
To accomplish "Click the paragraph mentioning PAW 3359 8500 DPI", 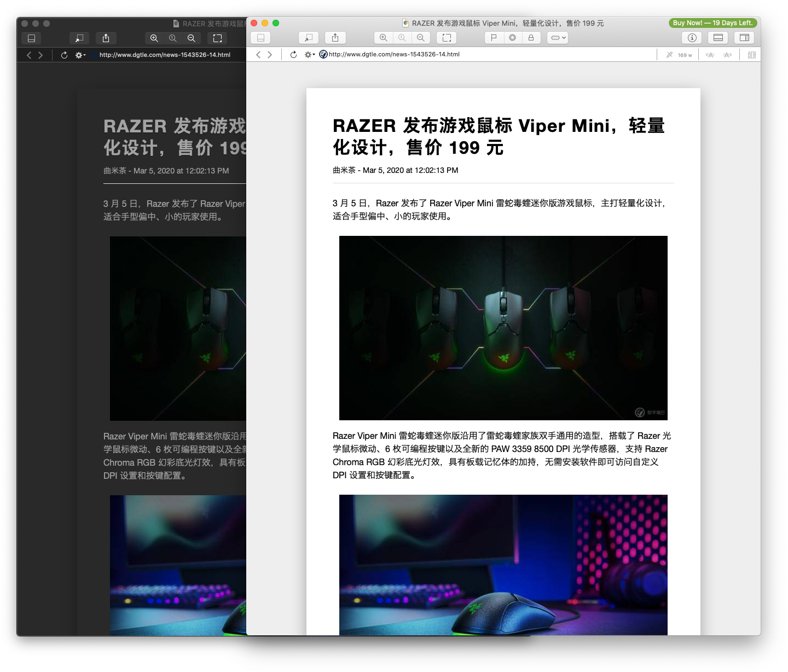I will tap(502, 455).
